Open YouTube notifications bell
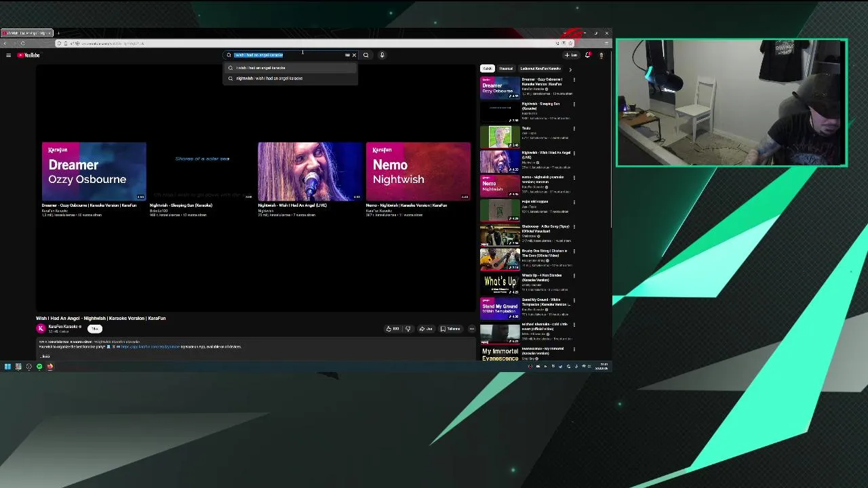 [587, 55]
